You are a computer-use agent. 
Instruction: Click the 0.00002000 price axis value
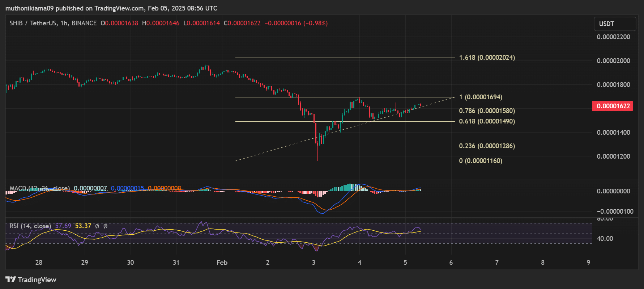tap(614, 61)
